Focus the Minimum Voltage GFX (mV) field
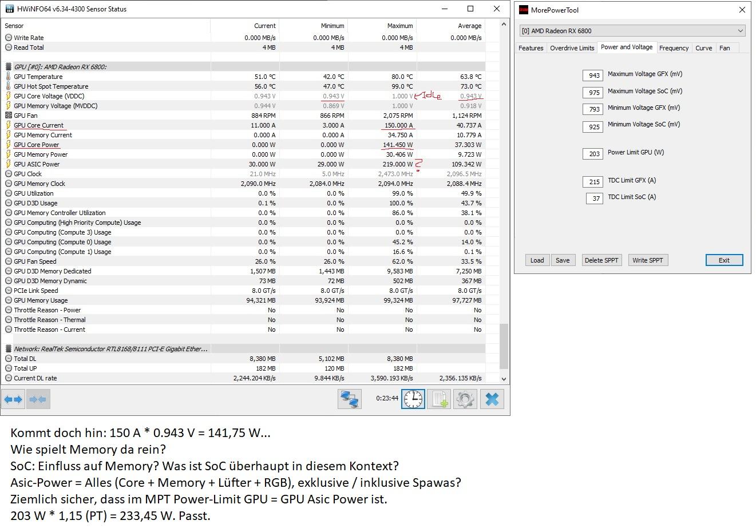756x532 pixels. (593, 109)
